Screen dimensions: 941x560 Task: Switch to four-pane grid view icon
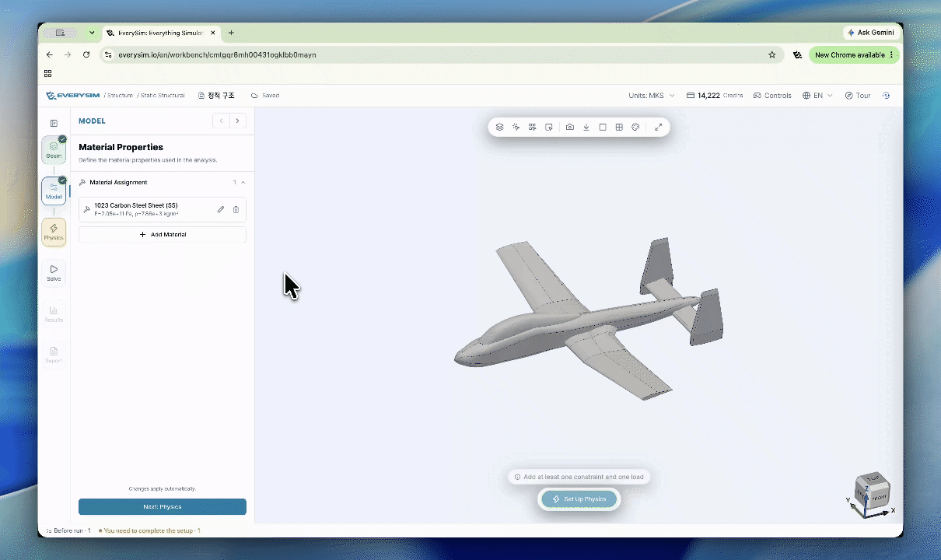(619, 127)
